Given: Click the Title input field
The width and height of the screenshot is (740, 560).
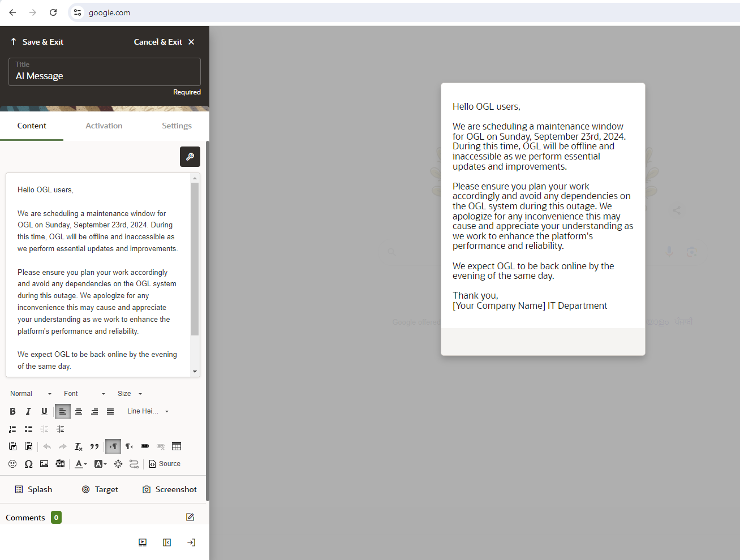Looking at the screenshot, I should pyautogui.click(x=105, y=72).
